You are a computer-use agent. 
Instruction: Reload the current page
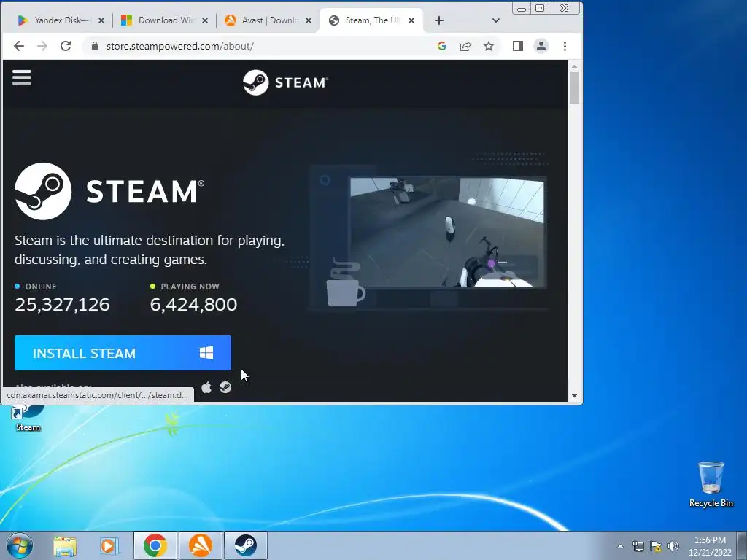[x=66, y=46]
